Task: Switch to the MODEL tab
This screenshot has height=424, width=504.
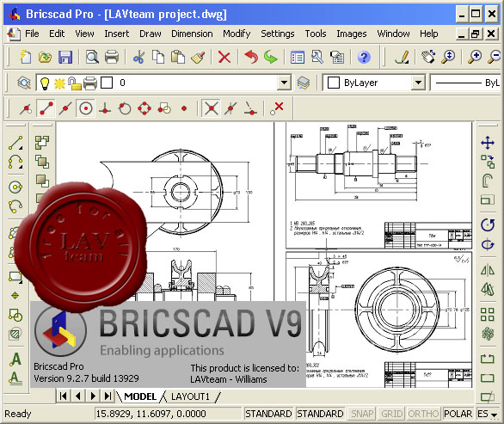Action: 140,396
